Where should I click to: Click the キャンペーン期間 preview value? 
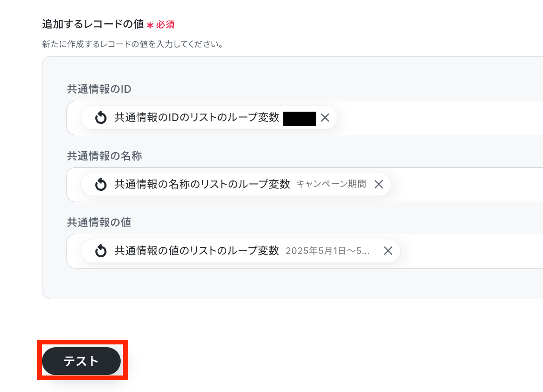pos(331,184)
